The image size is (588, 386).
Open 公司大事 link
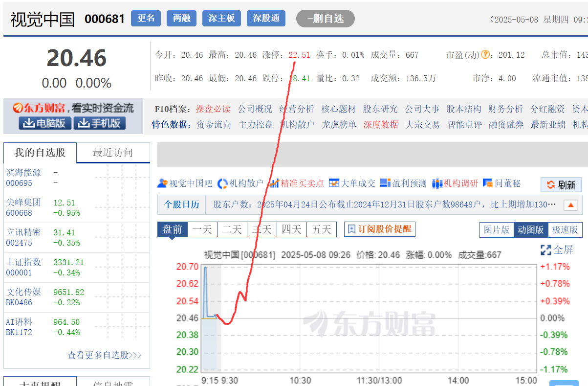tap(422, 109)
